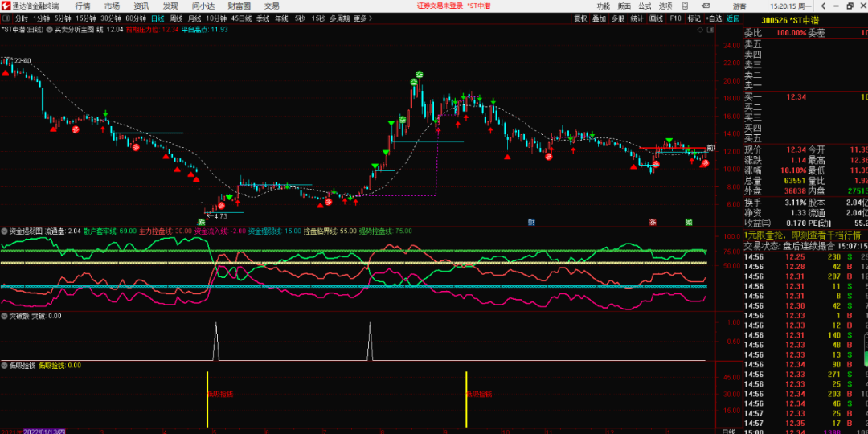The image size is (868, 434).
Task: Open the 公式 menu
Action: [x=645, y=6]
